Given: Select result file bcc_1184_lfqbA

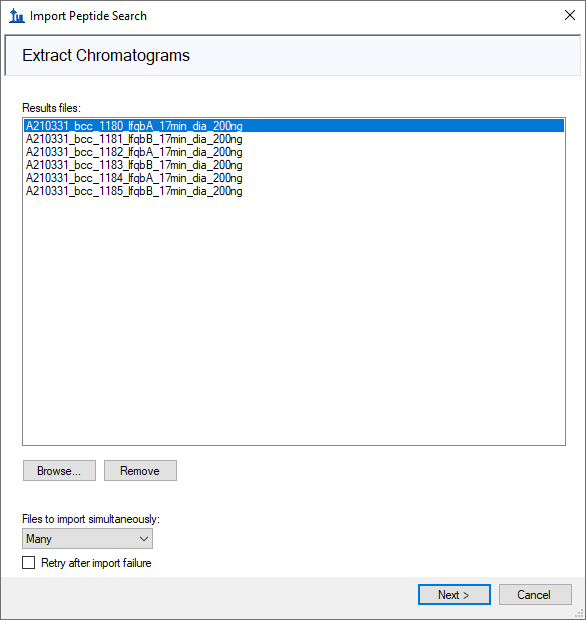Looking at the screenshot, I should [x=294, y=178].
